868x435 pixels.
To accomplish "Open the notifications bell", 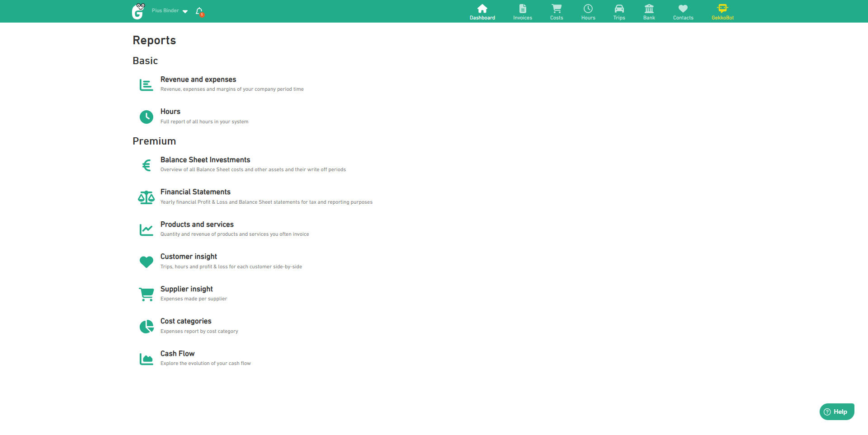I will pos(199,11).
